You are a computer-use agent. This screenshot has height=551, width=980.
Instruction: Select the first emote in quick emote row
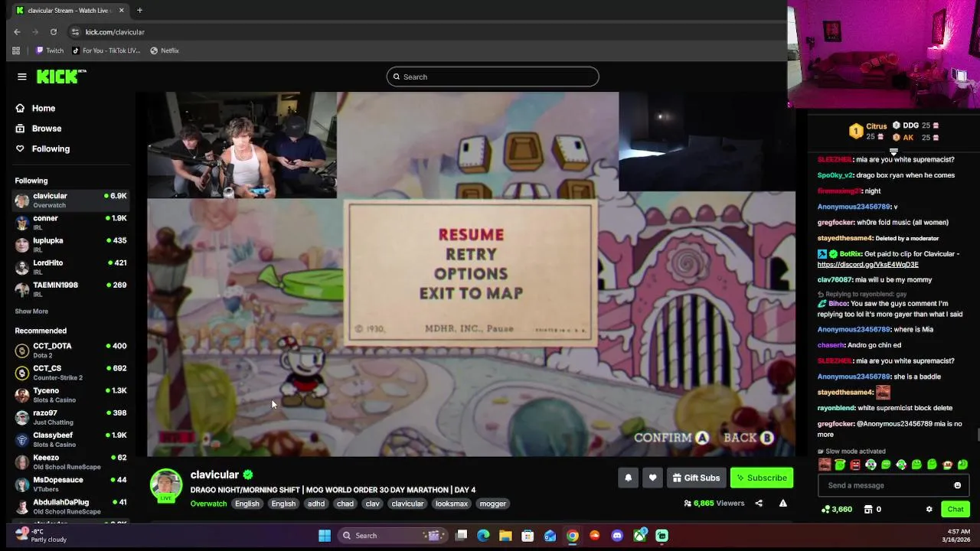click(825, 465)
